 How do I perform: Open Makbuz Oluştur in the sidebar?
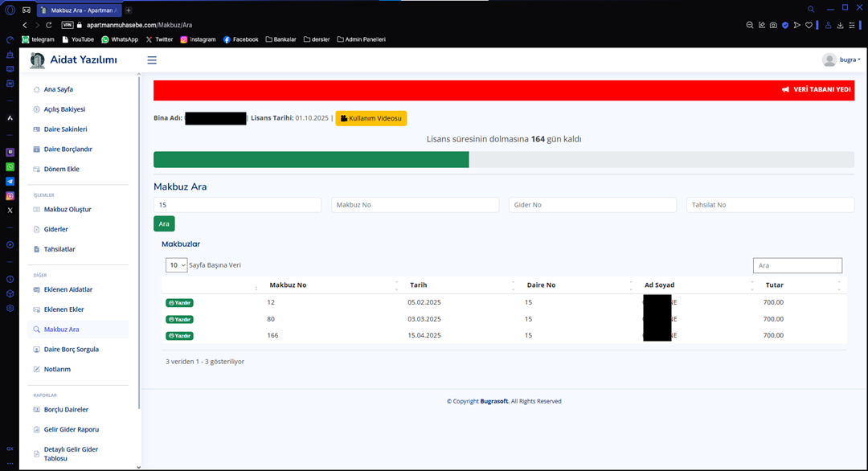click(x=67, y=210)
